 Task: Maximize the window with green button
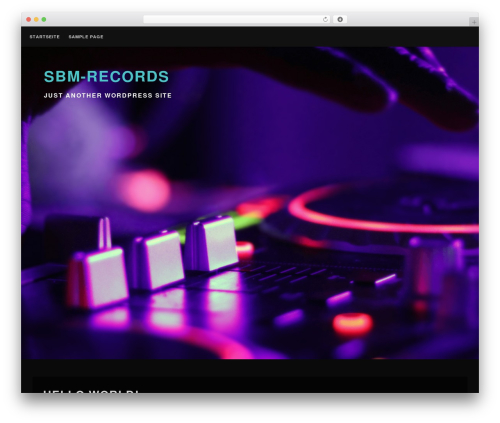coord(44,19)
